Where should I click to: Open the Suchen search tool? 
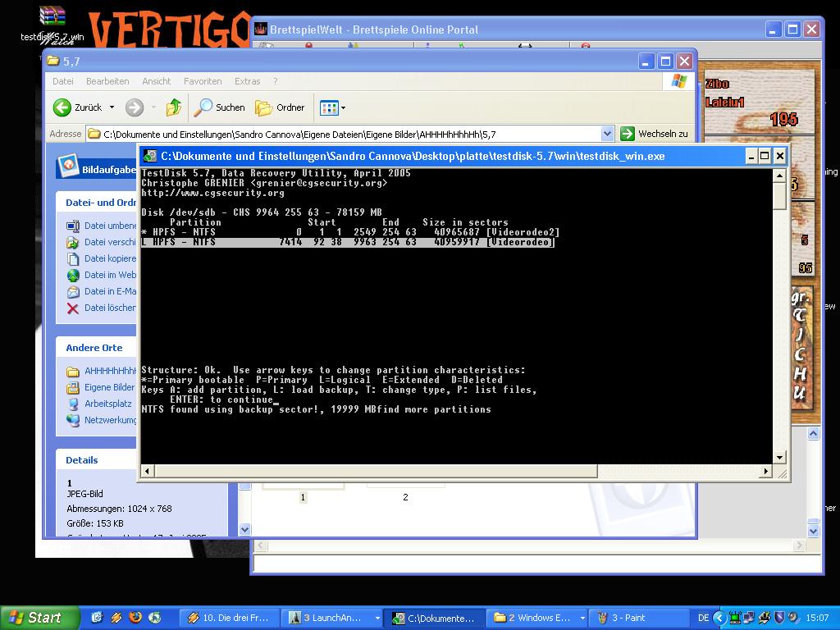click(219, 107)
